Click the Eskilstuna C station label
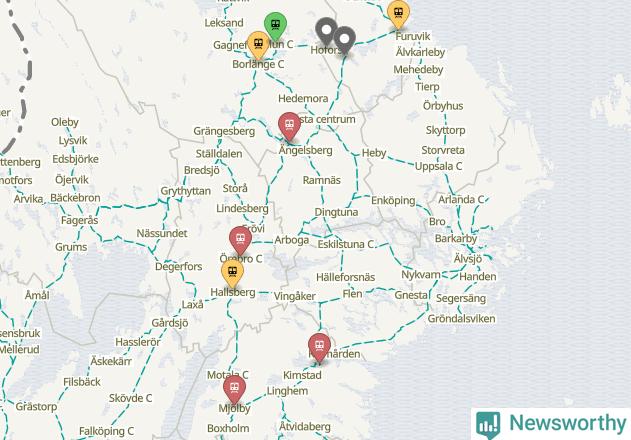Viewport: 631px width, 440px height. 346,244
